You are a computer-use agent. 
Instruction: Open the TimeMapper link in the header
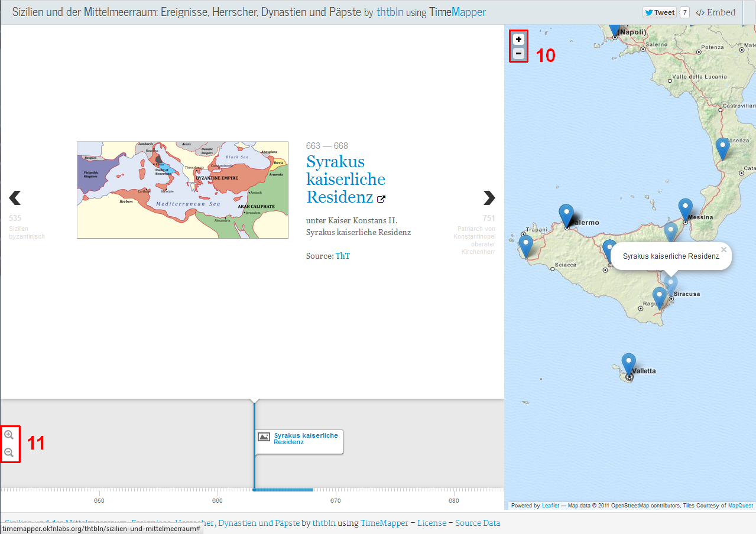tap(458, 12)
